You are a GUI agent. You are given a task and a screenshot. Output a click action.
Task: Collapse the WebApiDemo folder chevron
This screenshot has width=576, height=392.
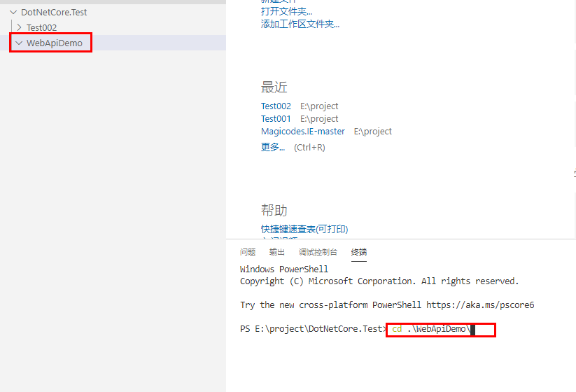point(19,43)
